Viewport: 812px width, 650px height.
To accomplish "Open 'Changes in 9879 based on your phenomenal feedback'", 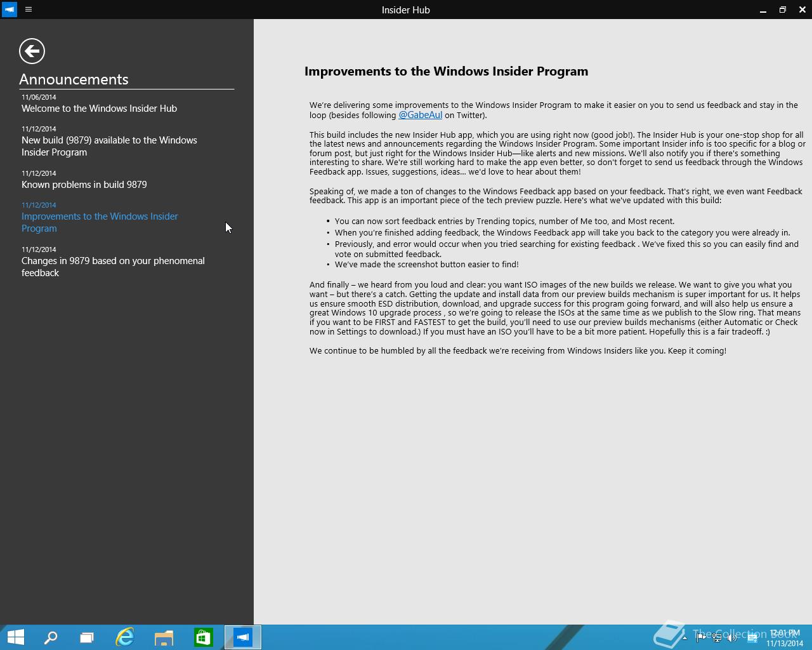I will click(x=113, y=267).
